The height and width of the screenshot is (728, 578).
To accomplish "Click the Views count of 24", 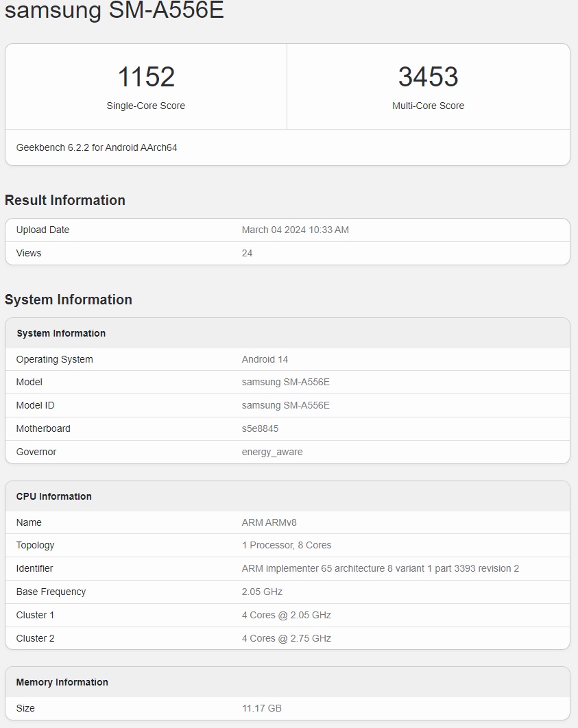I will pyautogui.click(x=247, y=253).
